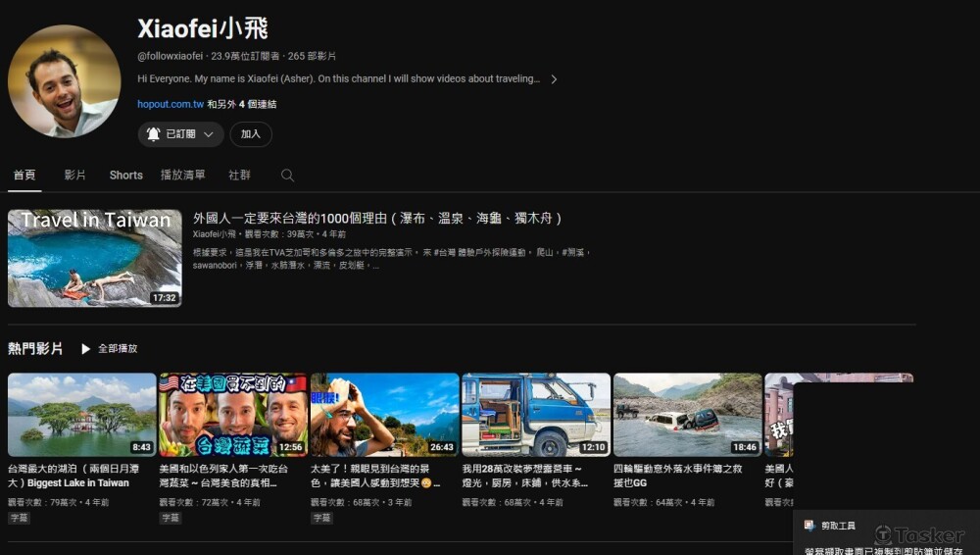The height and width of the screenshot is (555, 980).
Task: Open the 26:43 scenery video thumbnail
Action: pyautogui.click(x=384, y=415)
